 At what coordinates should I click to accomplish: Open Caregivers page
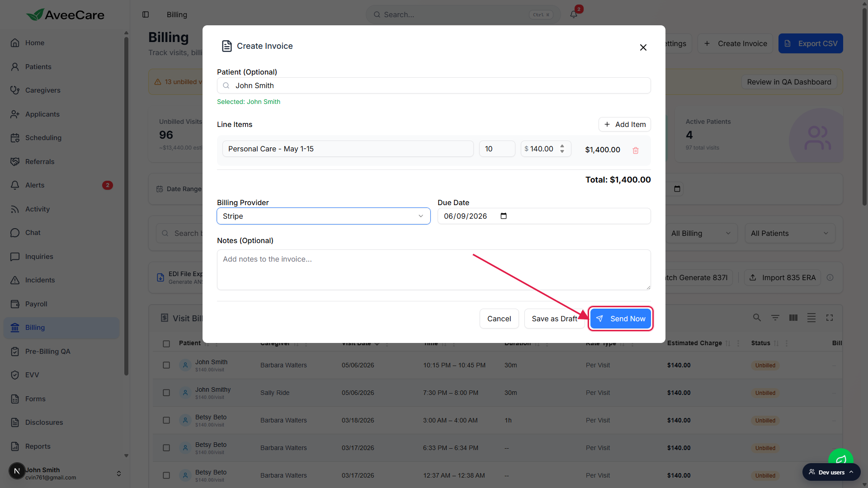point(61,90)
